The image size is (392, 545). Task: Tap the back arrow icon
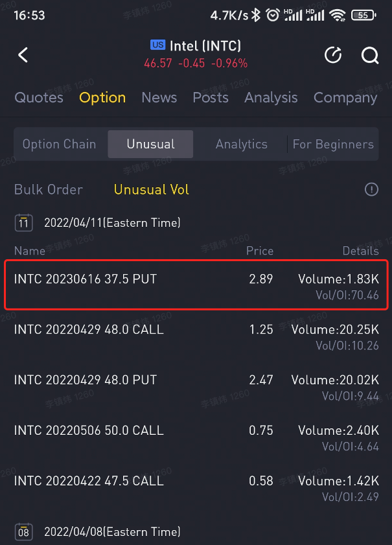pos(23,55)
